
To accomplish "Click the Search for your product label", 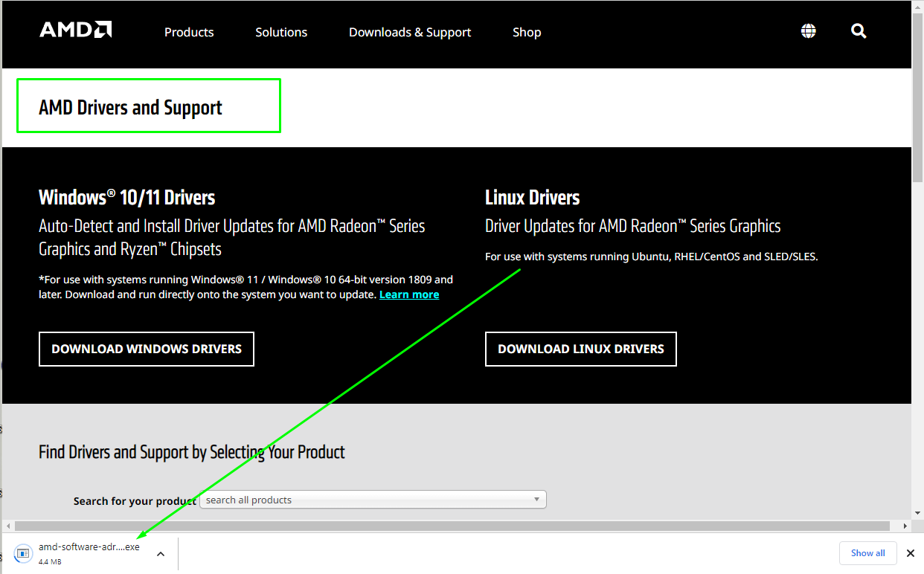I will pyautogui.click(x=135, y=501).
